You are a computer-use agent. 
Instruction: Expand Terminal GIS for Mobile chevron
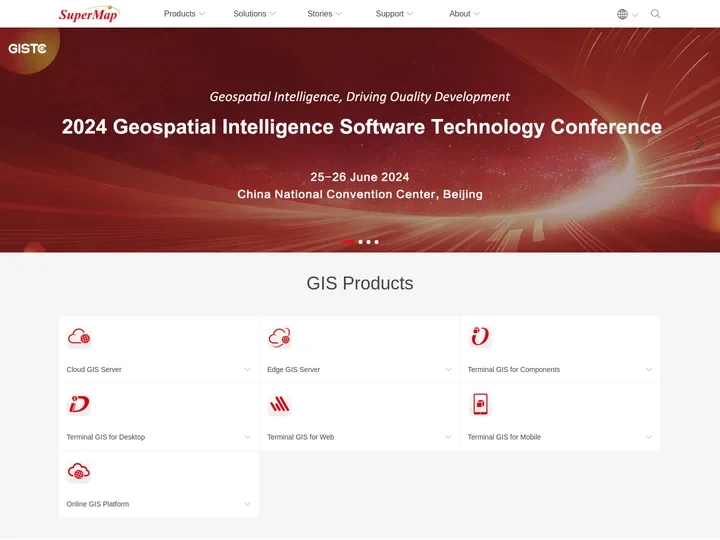[x=649, y=437]
